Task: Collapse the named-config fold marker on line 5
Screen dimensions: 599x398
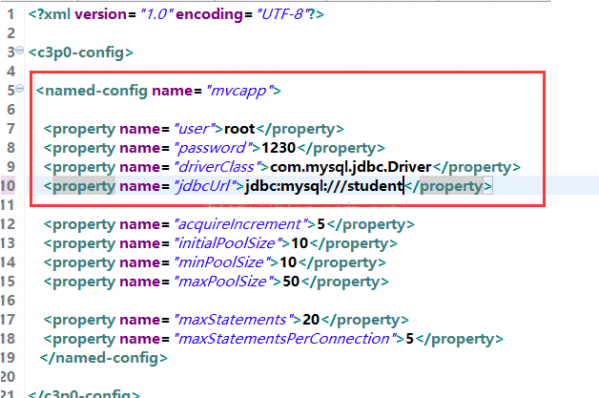Action: pyautogui.click(x=19, y=89)
